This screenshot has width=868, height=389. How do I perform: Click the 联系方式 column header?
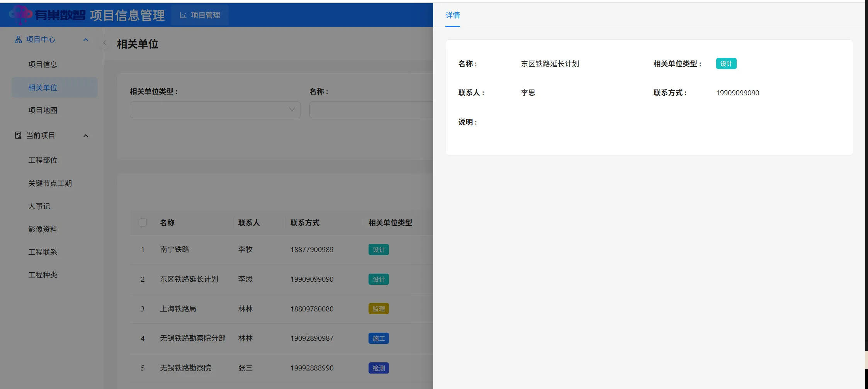[305, 223]
